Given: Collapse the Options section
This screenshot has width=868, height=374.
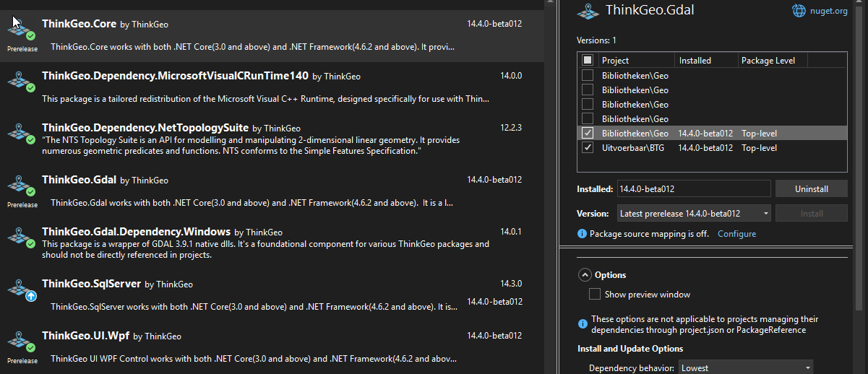Looking at the screenshot, I should point(584,275).
